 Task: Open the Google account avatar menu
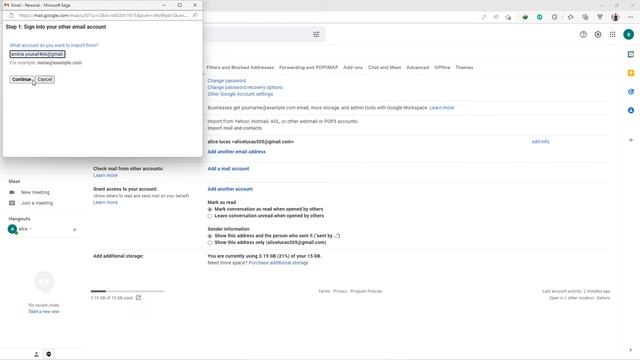coord(629,35)
